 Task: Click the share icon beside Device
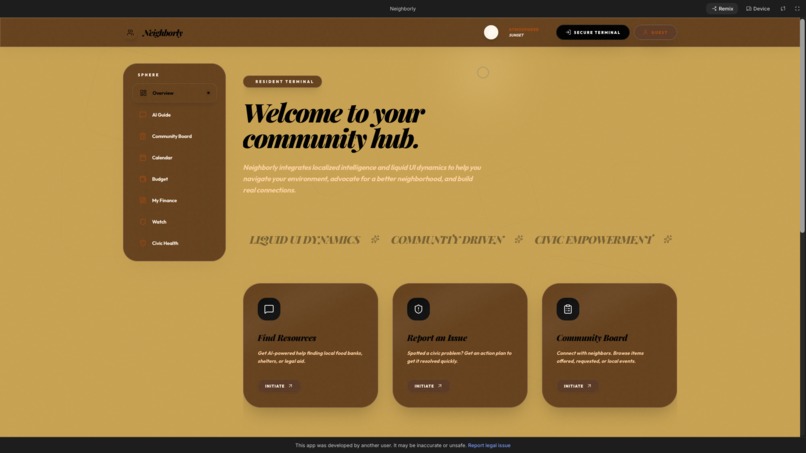pyautogui.click(x=783, y=9)
